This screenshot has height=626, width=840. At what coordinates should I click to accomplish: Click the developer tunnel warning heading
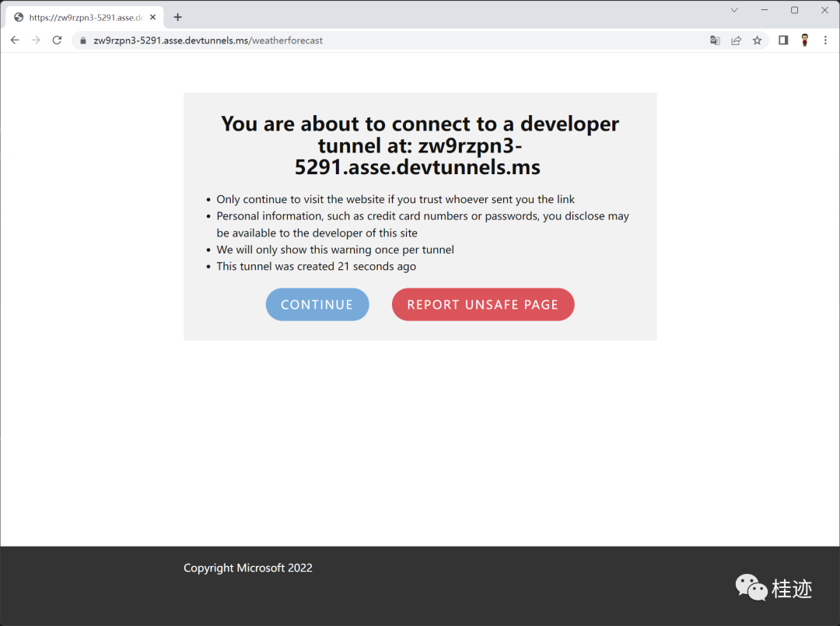(x=420, y=145)
